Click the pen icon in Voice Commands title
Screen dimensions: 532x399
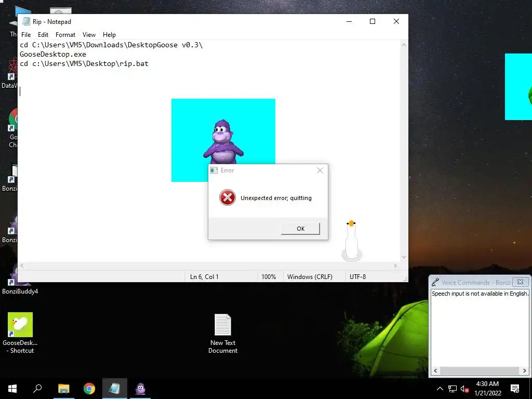click(435, 282)
